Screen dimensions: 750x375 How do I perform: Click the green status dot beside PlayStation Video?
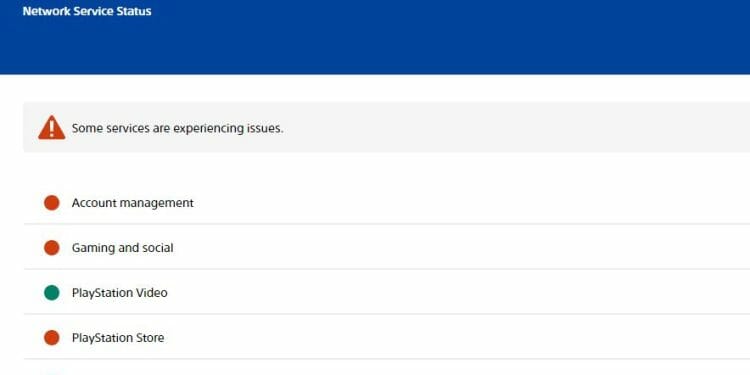(52, 293)
